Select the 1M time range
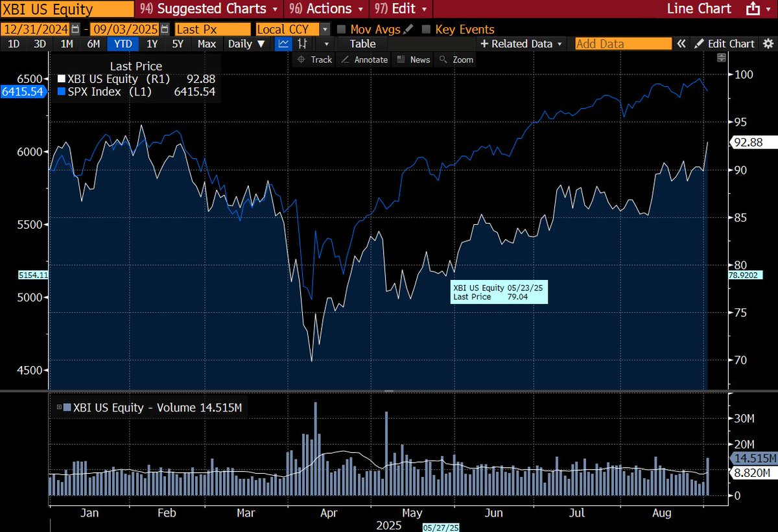Viewport: 778px width, 532px height. tap(67, 44)
